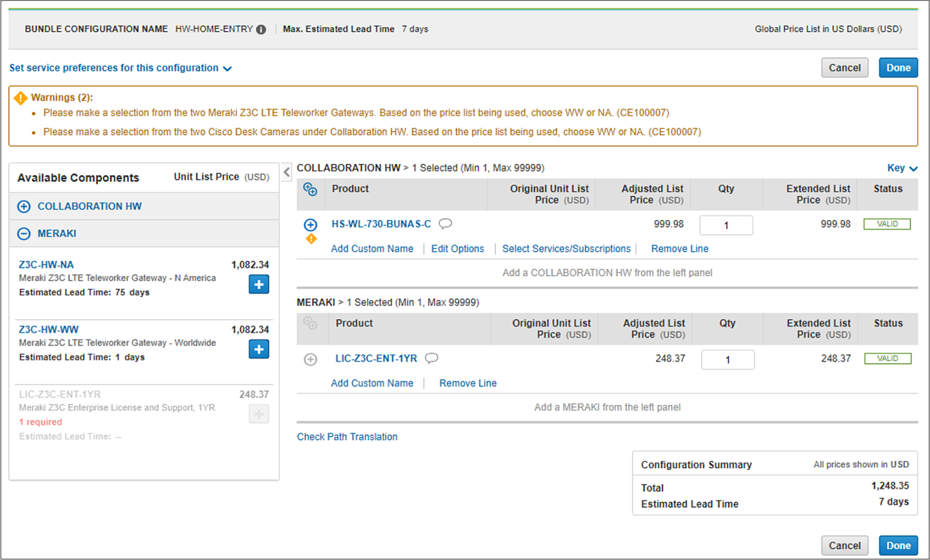Expand Set service preferences for this configuration
This screenshot has width=930, height=560.
pyautogui.click(x=120, y=68)
